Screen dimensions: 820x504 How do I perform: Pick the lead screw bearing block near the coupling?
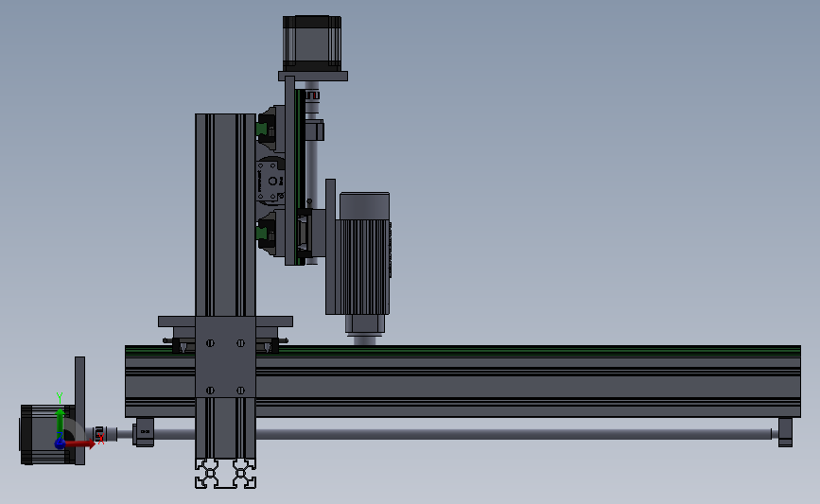(x=144, y=432)
